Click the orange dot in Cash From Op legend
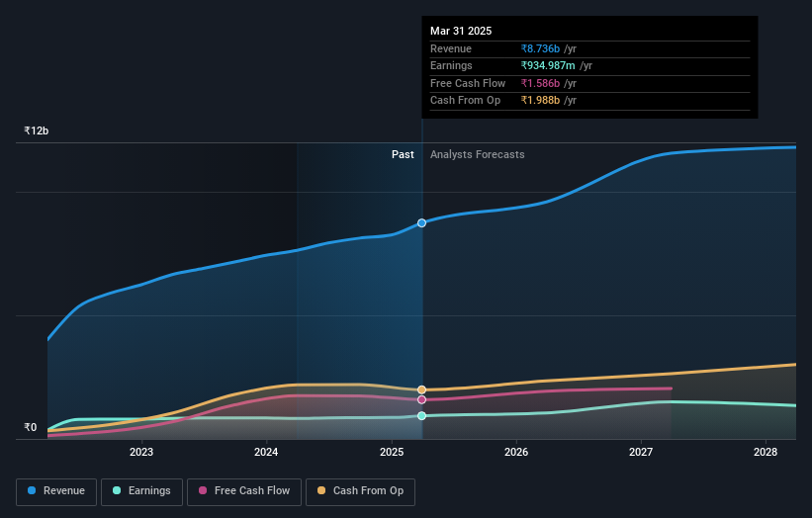Screen dimensions: 812x518 pos(321,490)
